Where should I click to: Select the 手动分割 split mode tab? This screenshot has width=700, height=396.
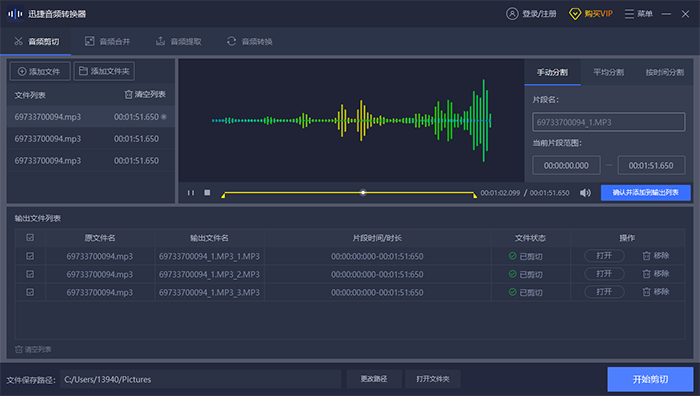552,72
